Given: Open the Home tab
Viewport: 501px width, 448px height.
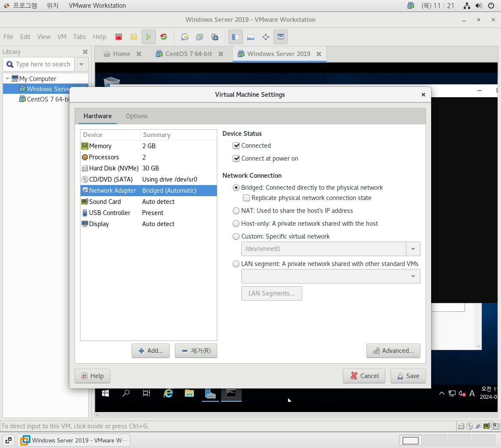Looking at the screenshot, I should point(117,54).
